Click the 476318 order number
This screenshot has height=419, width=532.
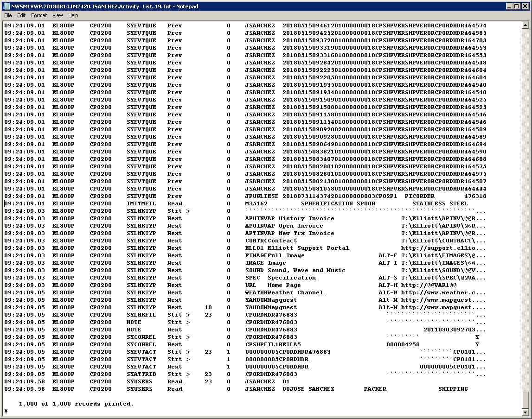(x=475, y=196)
